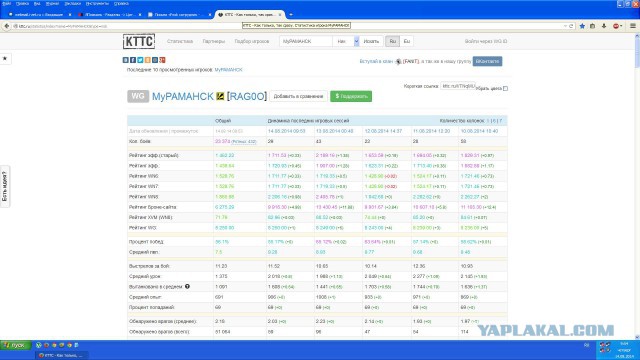Click the short link text field
The image size is (640, 360).
pos(458,86)
